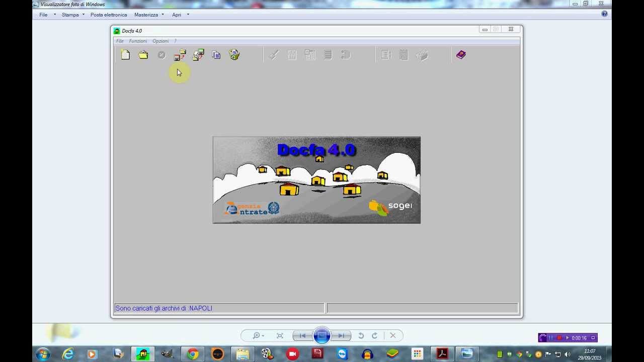The width and height of the screenshot is (644, 362).
Task: Open Internet Explorer from the taskbar
Action: coord(67,354)
